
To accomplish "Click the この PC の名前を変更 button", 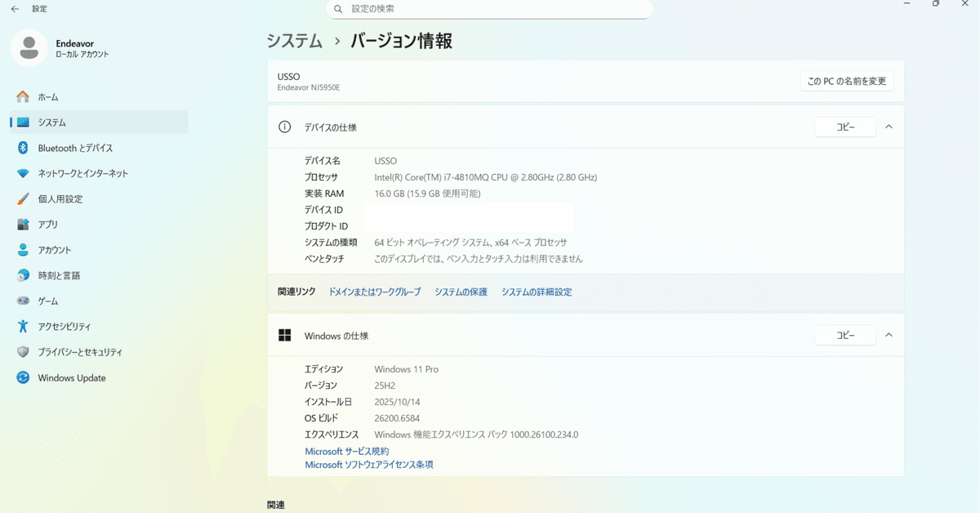I will point(847,80).
